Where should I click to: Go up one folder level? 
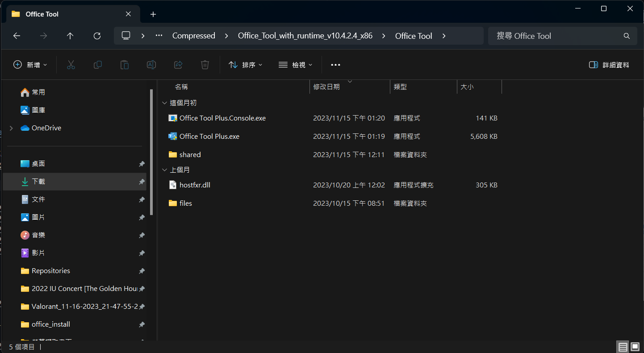70,36
